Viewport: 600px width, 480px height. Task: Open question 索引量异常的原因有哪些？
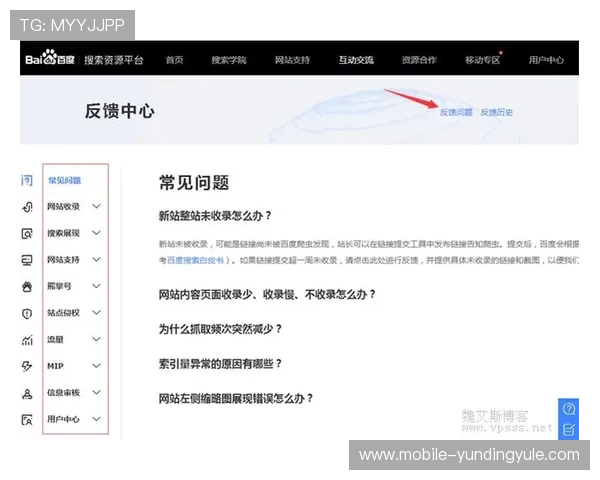[x=220, y=364]
